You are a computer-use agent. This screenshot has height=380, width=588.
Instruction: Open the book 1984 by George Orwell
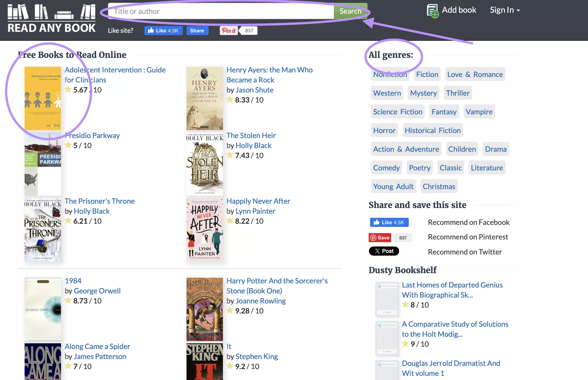pos(73,281)
